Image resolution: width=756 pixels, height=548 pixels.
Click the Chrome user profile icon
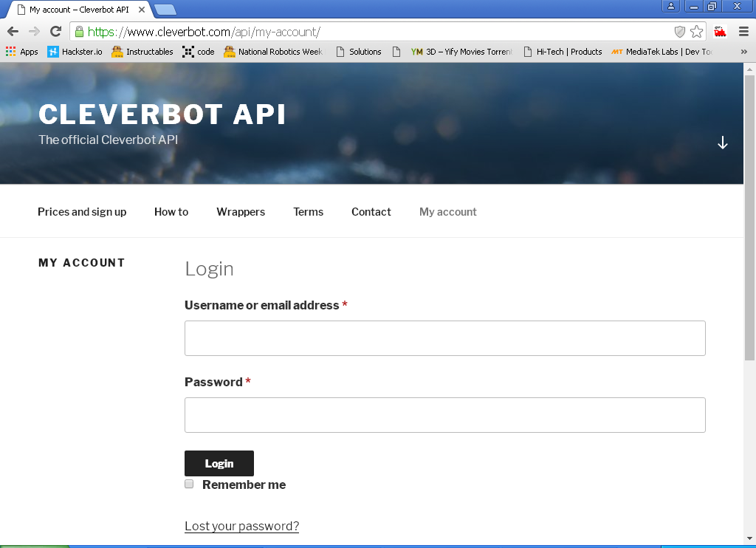670,6
